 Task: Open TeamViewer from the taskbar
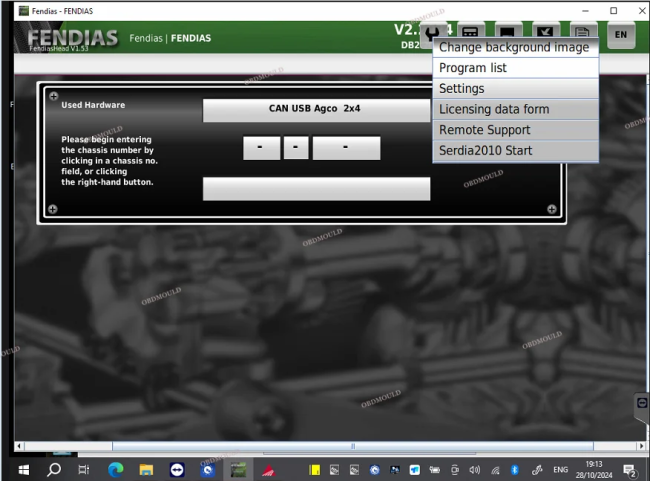point(177,469)
